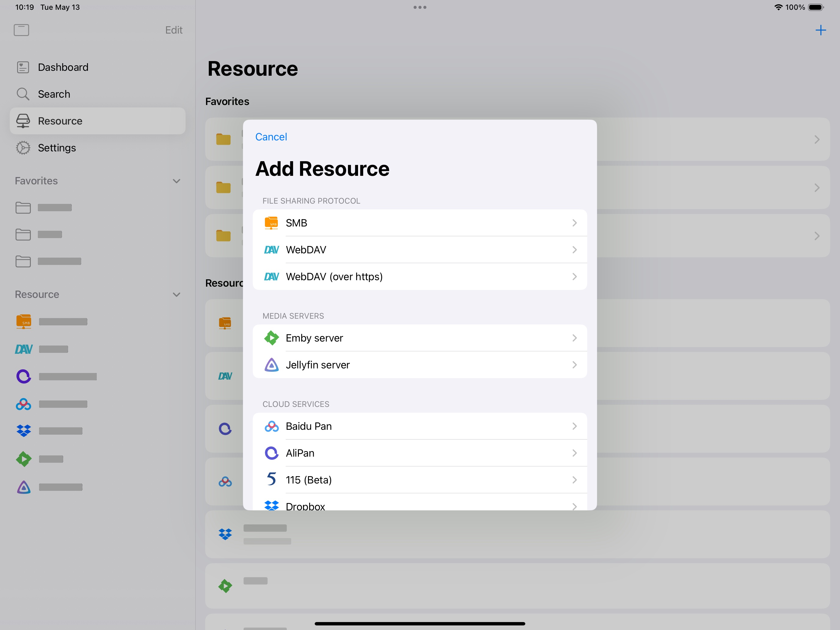Open the Dropbox resource in sidebar

coord(97,431)
